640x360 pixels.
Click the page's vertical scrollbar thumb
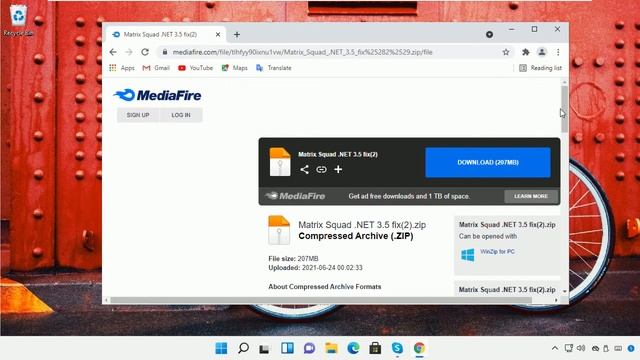pos(564,109)
